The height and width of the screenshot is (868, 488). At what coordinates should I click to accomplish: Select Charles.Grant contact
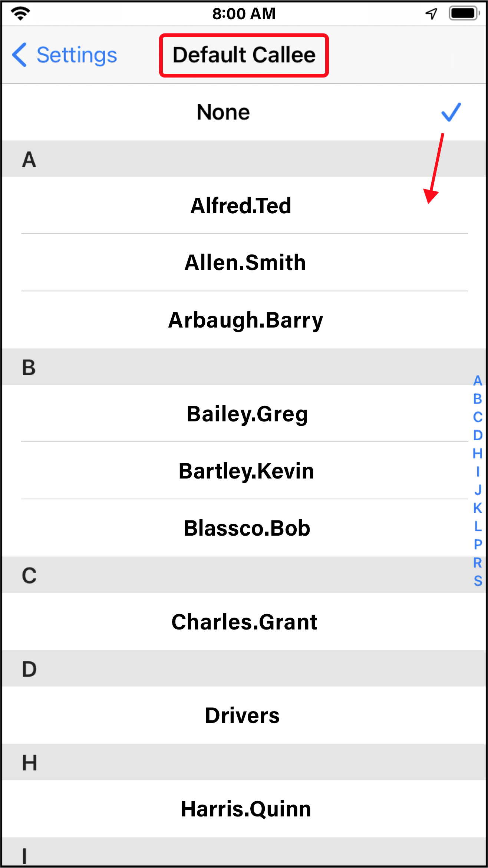[244, 622]
